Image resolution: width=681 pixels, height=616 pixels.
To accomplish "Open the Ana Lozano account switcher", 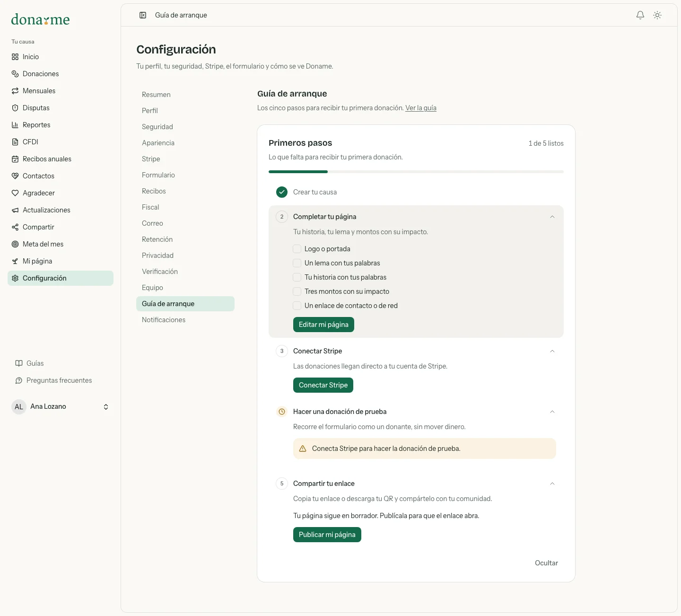I will 61,407.
